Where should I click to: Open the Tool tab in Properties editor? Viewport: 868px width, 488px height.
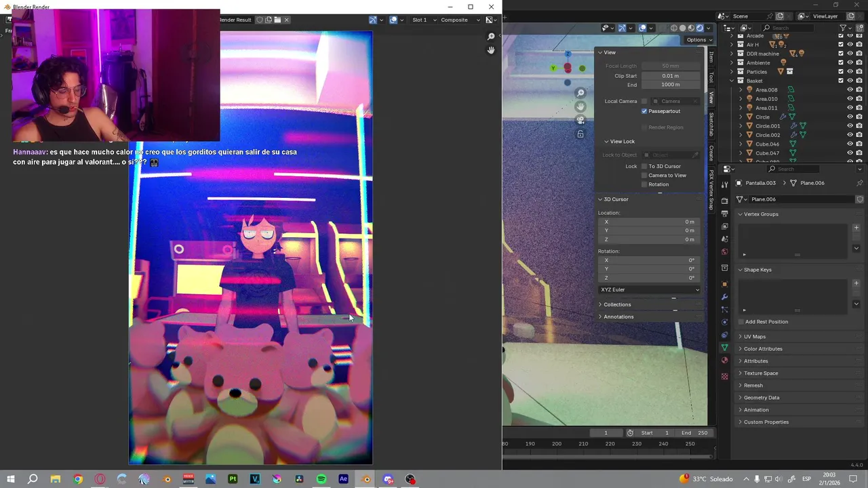724,185
